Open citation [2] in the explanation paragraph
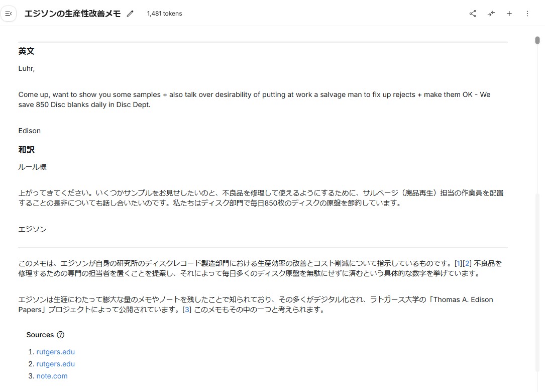The height and width of the screenshot is (392, 545). coord(467,263)
